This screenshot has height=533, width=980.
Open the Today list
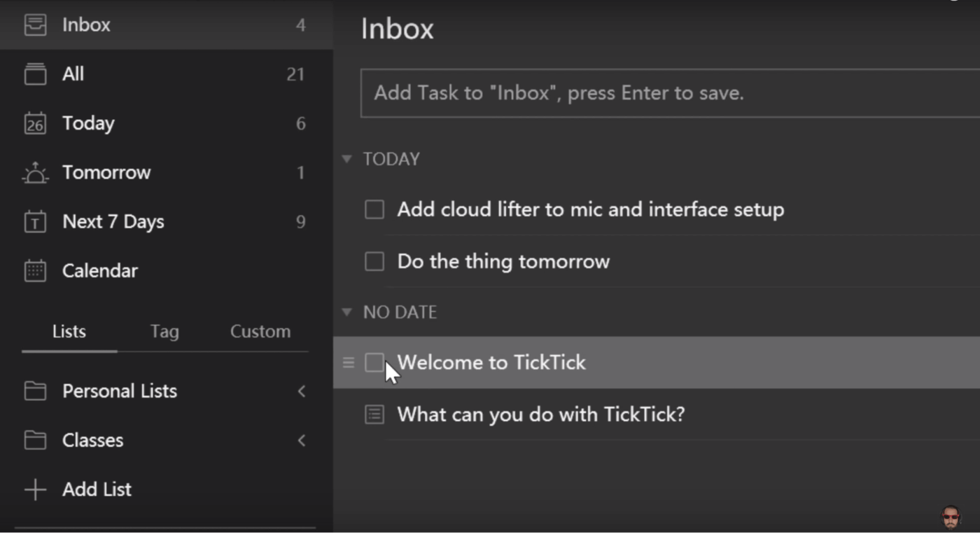[x=166, y=123]
